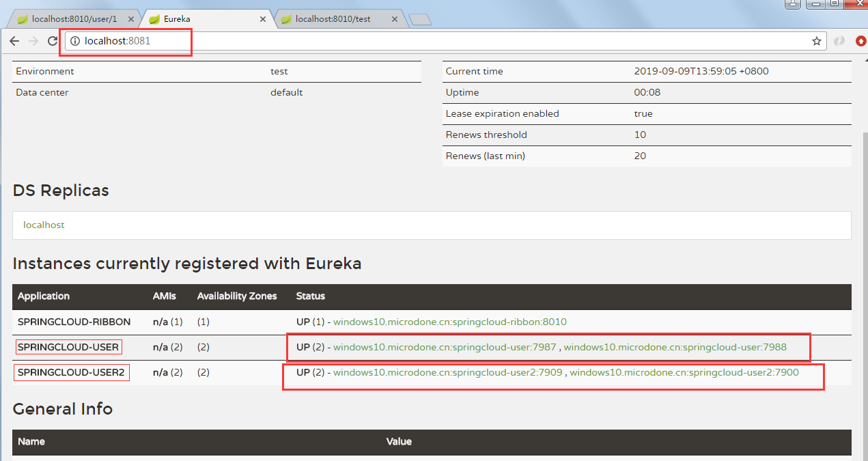Screen dimensions: 868x461
Task: Open the springcloud-user:7987 instance link
Action: [x=445, y=347]
